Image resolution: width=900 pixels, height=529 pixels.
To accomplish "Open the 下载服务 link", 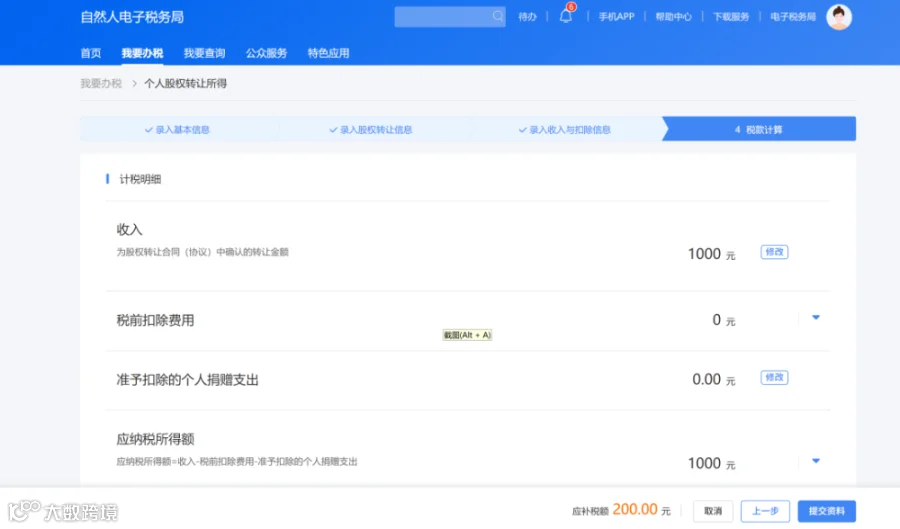I will click(731, 17).
